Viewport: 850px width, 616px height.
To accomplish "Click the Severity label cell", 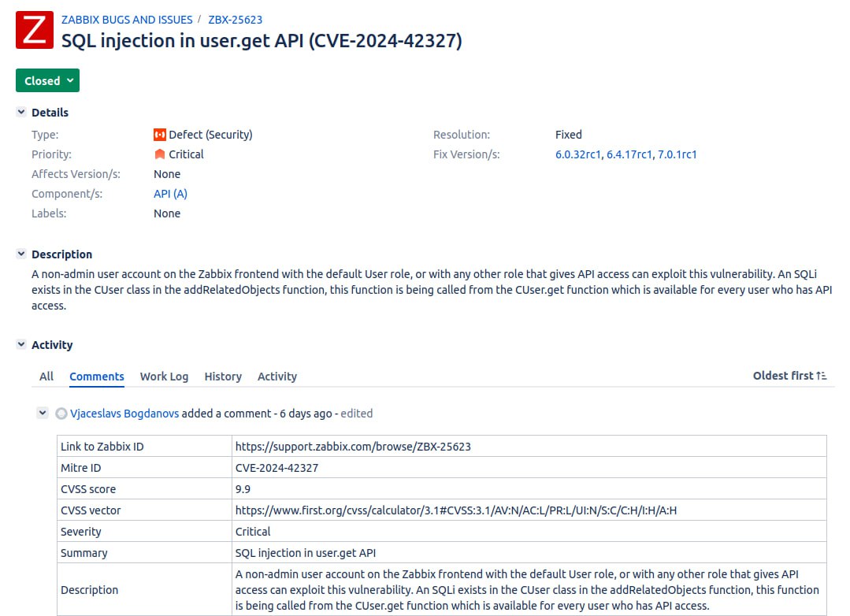I will click(x=144, y=532).
